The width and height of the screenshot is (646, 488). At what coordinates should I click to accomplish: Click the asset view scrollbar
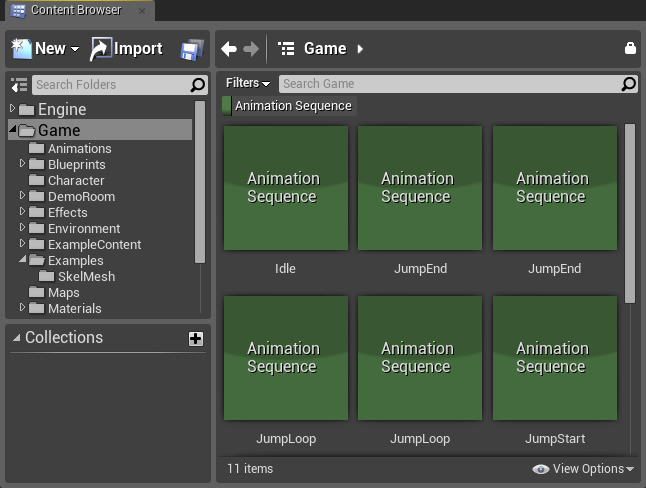coord(630,214)
